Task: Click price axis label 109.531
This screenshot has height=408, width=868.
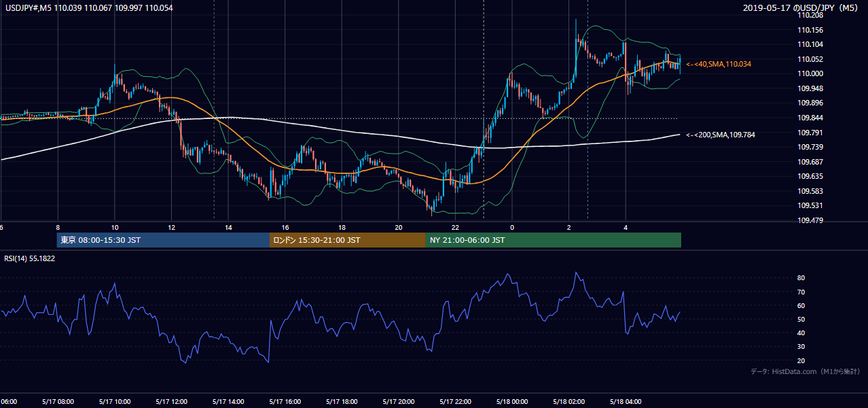Action: tap(811, 206)
